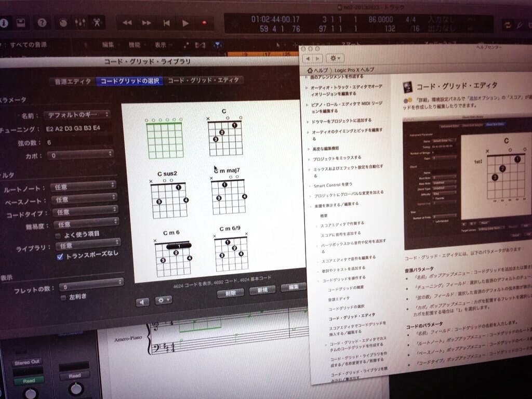
Task: Collapse 楽譜を表示する／編集する help section
Action: 311,207
